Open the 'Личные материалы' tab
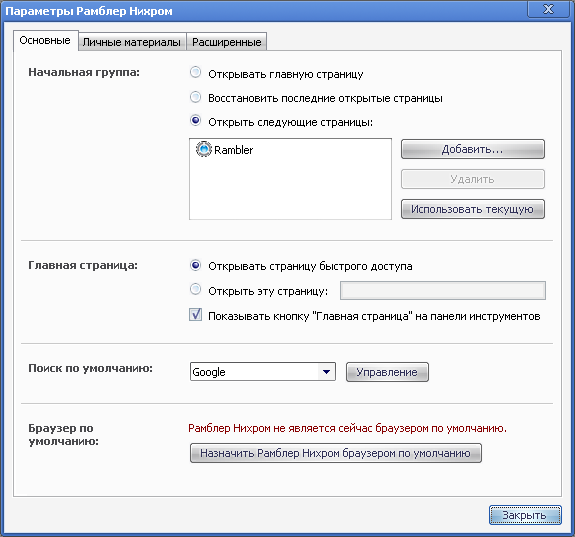This screenshot has width=575, height=537. tap(132, 42)
